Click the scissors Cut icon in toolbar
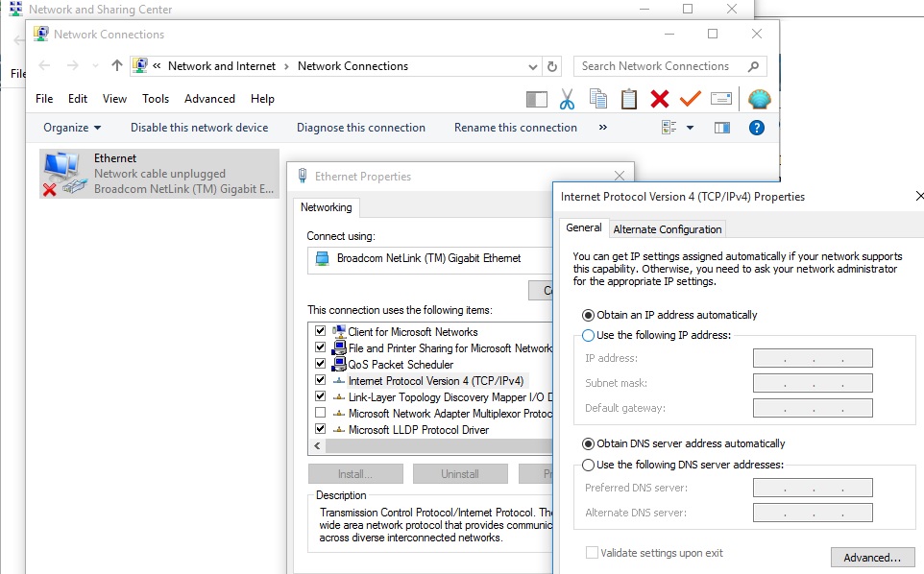The width and height of the screenshot is (924, 574). point(567,99)
